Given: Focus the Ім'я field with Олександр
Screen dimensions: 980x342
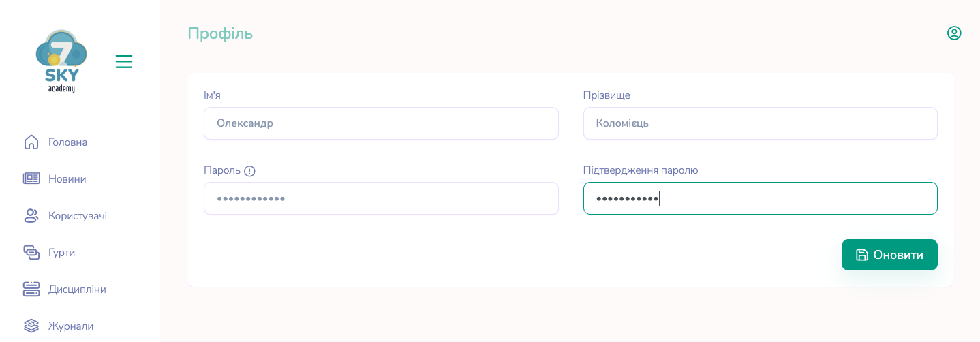Looking at the screenshot, I should [x=381, y=123].
